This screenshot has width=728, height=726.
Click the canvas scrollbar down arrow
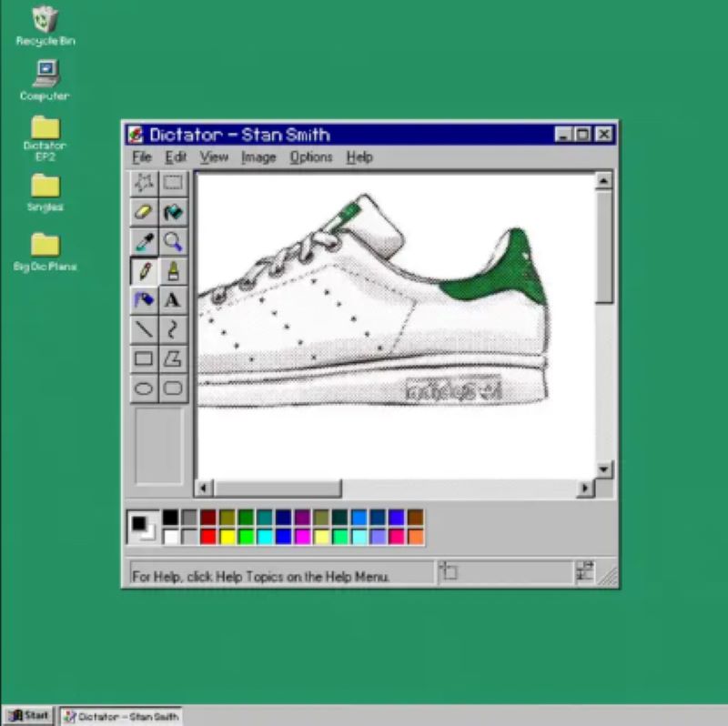coord(602,471)
